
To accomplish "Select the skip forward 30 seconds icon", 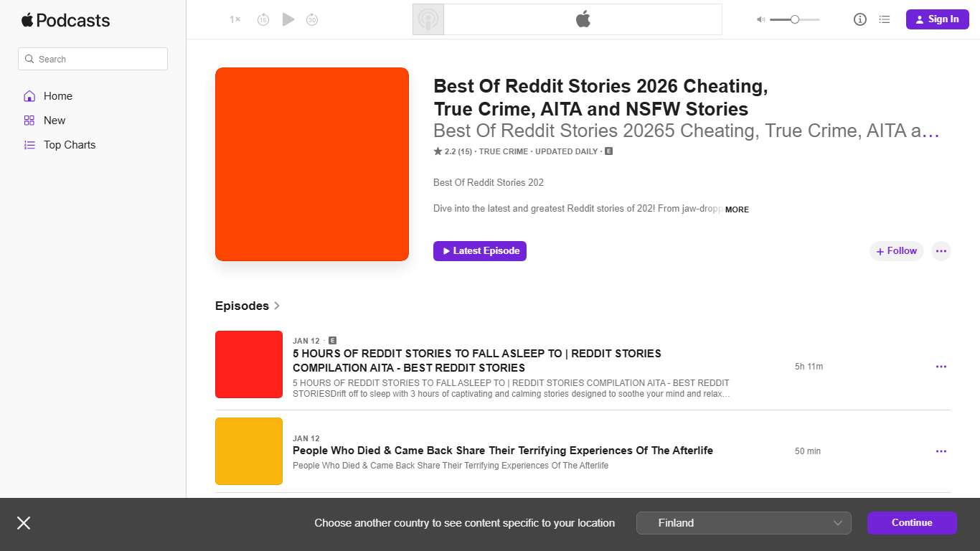I will pos(312,19).
